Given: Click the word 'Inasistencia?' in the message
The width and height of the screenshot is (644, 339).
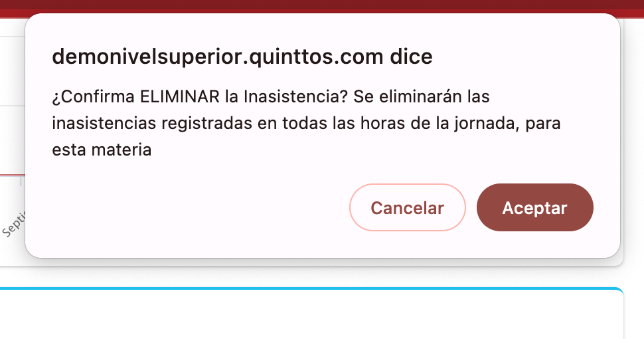Looking at the screenshot, I should click(x=295, y=96).
